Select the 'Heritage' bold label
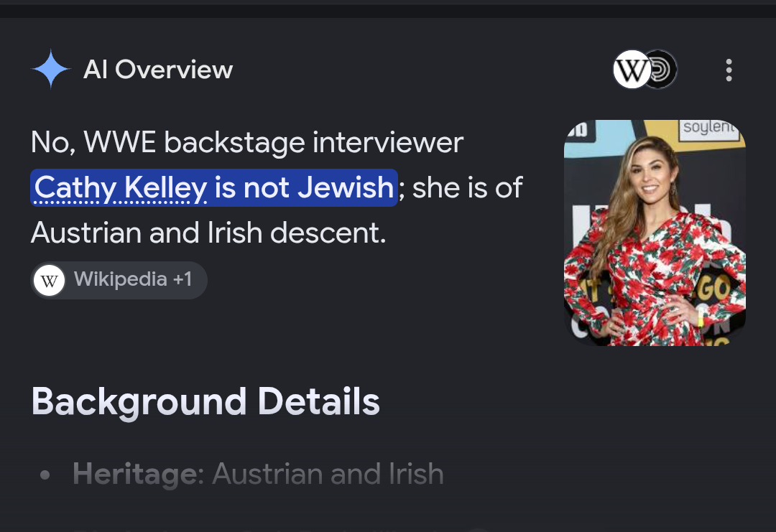 coord(134,474)
